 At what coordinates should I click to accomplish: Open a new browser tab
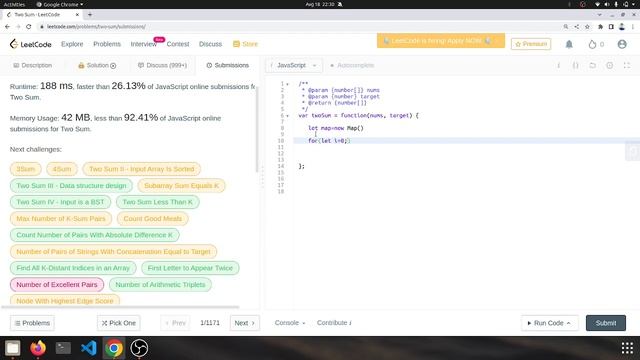pos(90,15)
